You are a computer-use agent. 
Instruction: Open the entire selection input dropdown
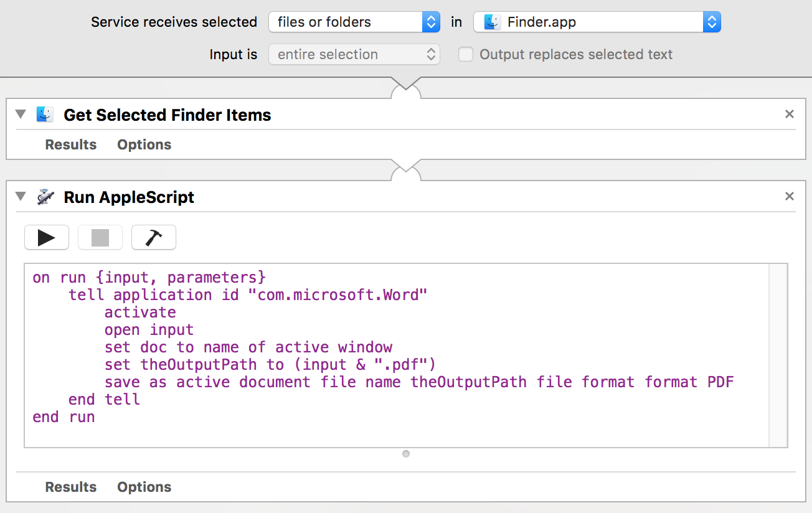(x=354, y=55)
